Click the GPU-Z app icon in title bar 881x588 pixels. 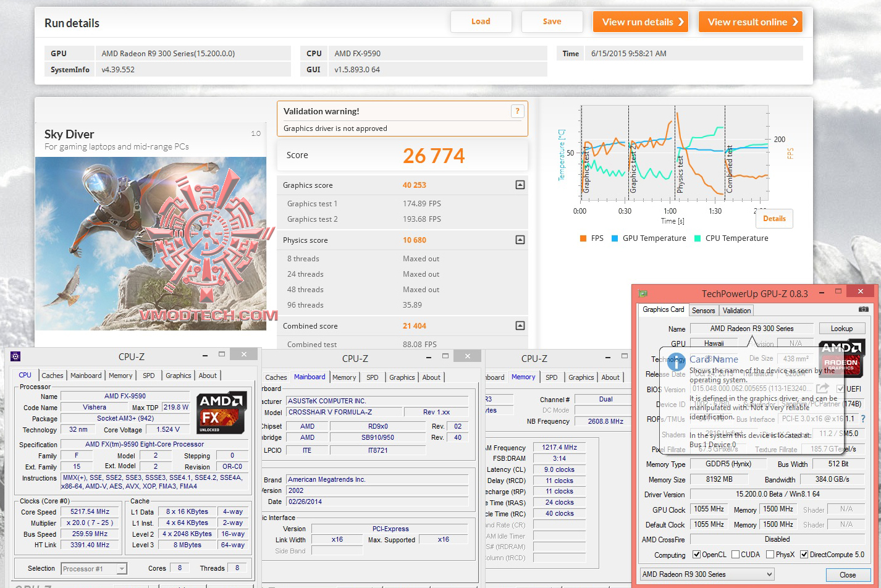643,293
